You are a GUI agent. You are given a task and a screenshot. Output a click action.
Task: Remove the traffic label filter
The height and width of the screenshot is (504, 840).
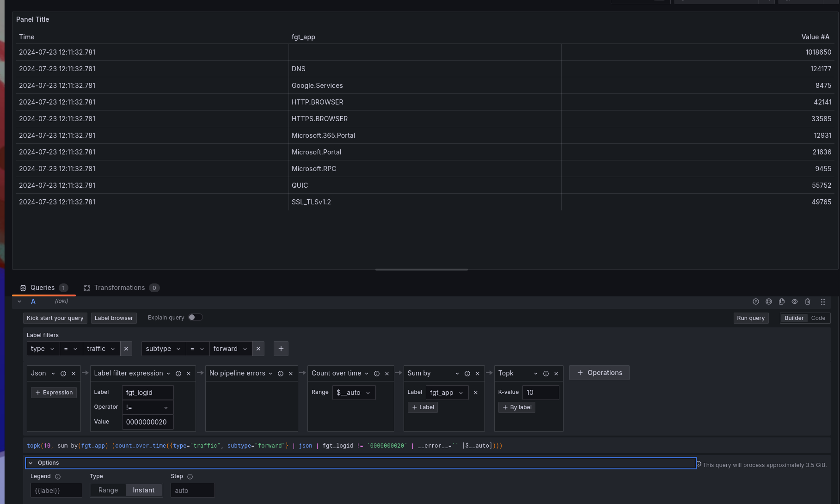[x=126, y=349]
